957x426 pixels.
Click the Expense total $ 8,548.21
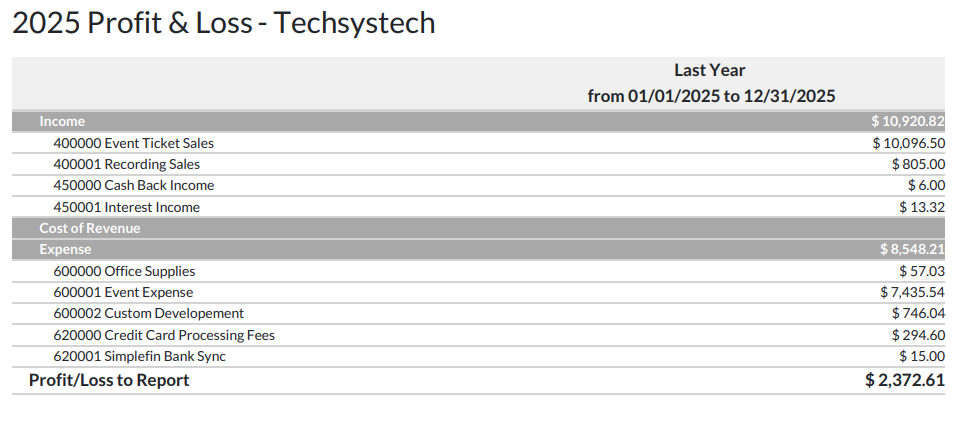coord(912,249)
